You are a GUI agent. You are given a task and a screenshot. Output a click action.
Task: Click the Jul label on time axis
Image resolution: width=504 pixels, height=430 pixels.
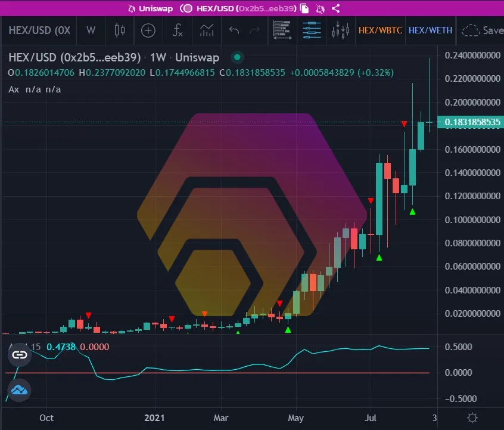click(x=371, y=417)
